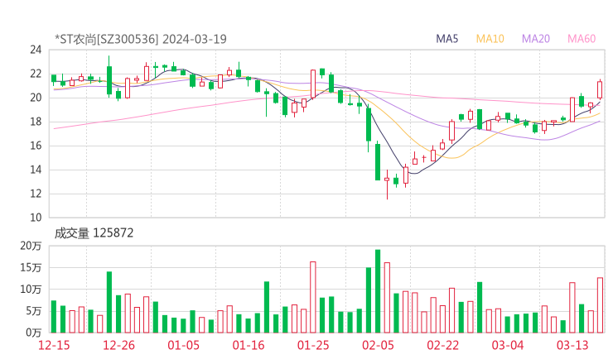Click the price axis value 18
This screenshot has width=613, height=364.
pos(36,122)
